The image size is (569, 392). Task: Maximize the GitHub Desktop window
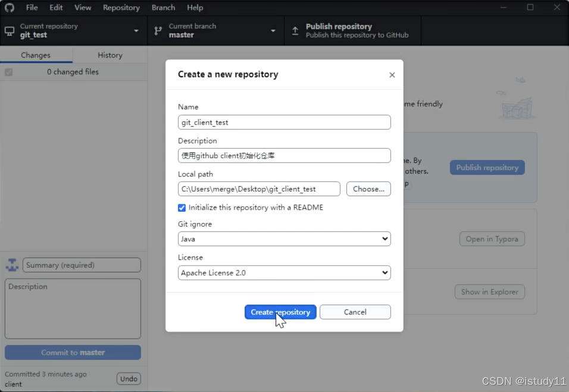(530, 8)
